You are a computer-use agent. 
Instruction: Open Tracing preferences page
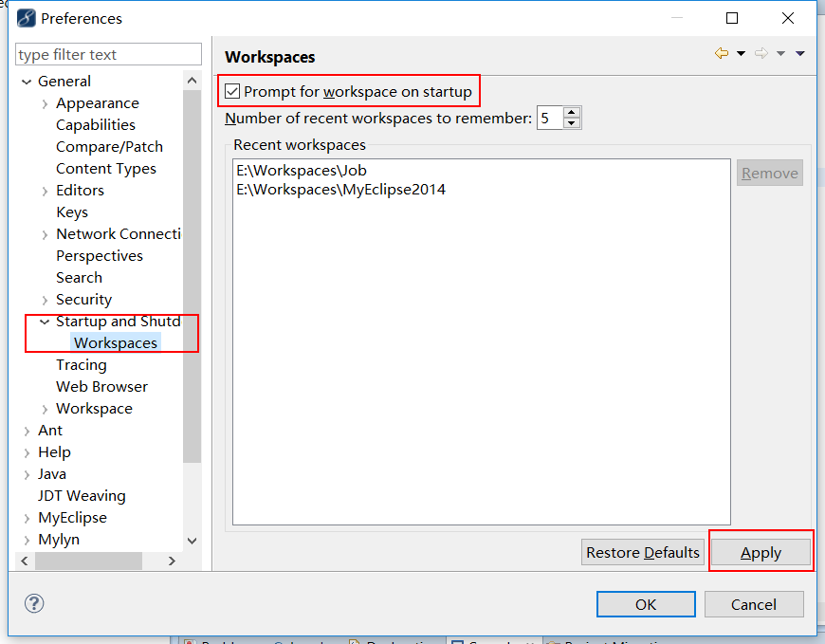pyautogui.click(x=81, y=364)
